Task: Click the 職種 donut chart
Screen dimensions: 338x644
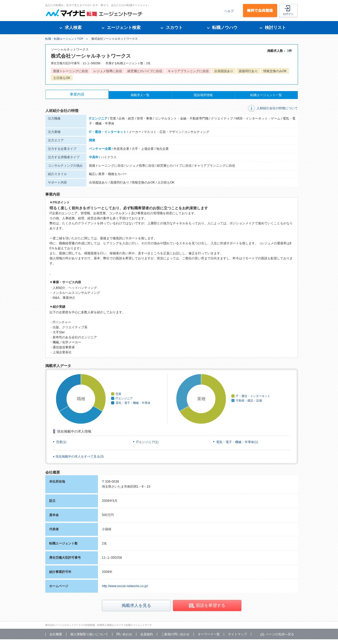Action: click(81, 399)
